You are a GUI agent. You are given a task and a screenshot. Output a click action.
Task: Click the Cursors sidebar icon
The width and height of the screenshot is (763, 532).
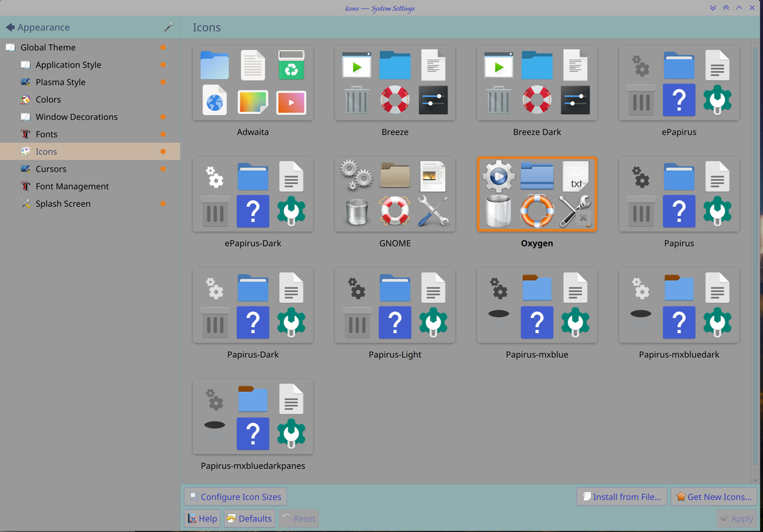(x=25, y=169)
